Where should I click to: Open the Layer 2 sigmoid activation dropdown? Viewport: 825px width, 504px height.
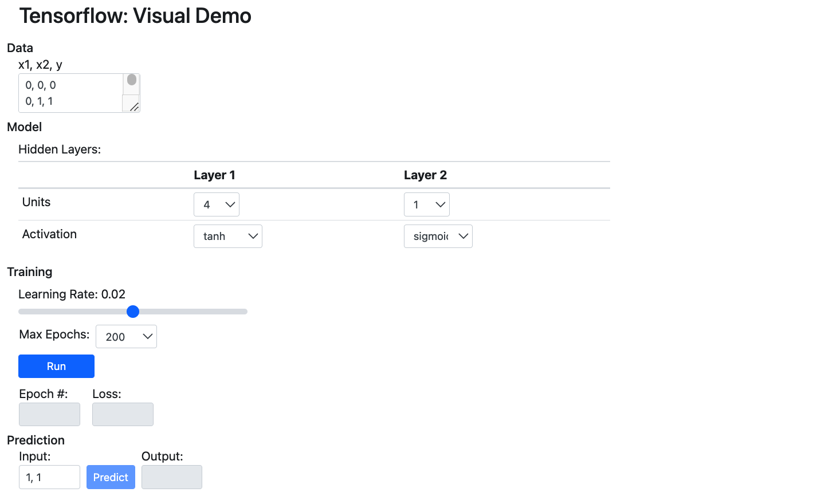coord(438,236)
